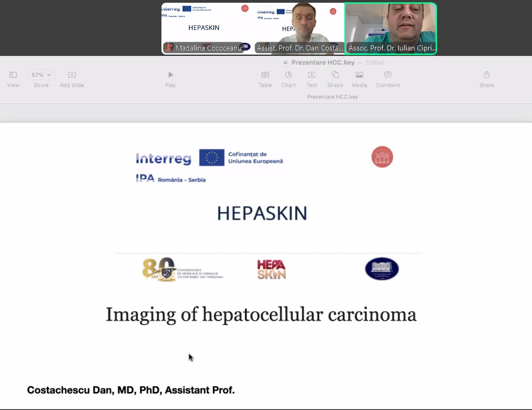Select the 'Imaging of hepatocellular carcinoma' title

[x=261, y=315]
